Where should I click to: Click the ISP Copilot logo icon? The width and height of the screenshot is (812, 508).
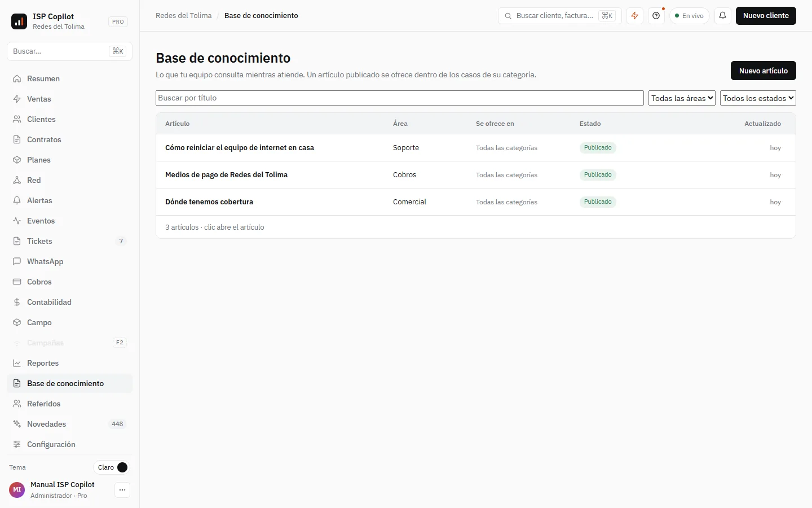19,21
